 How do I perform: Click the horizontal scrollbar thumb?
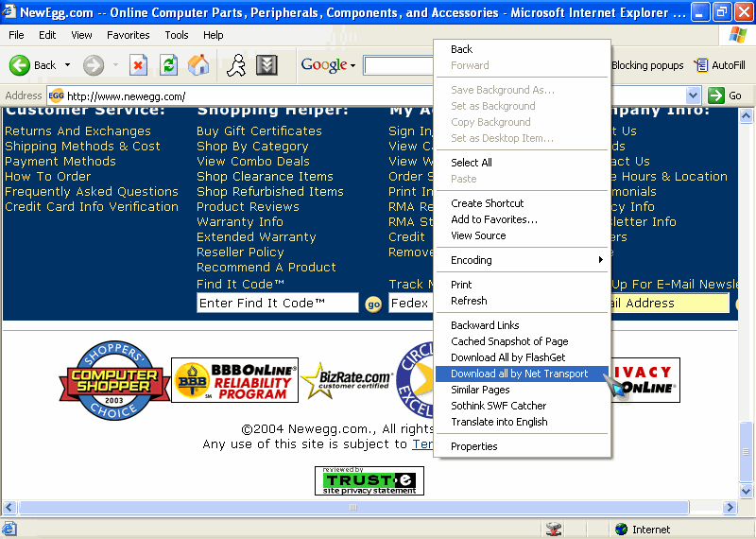click(x=353, y=507)
